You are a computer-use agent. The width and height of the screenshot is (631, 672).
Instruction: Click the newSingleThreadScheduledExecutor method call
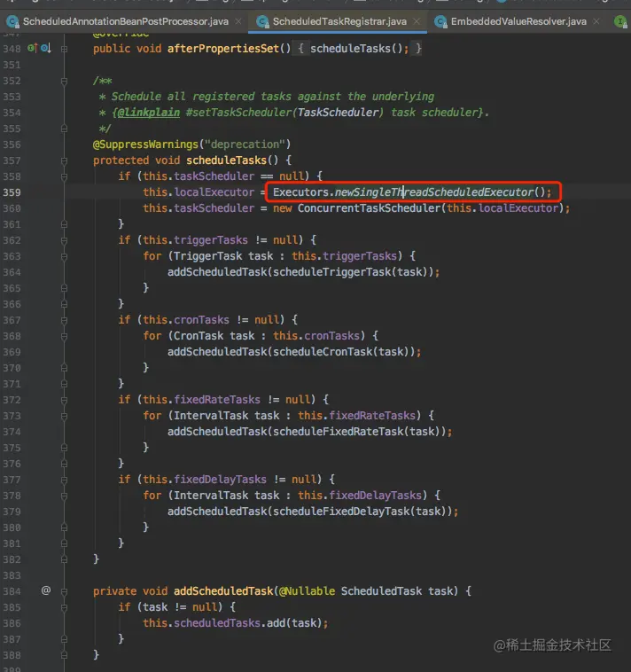click(x=434, y=192)
